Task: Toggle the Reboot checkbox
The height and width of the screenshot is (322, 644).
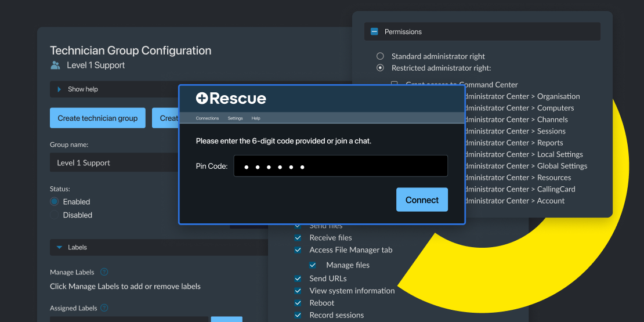Action: (298, 303)
